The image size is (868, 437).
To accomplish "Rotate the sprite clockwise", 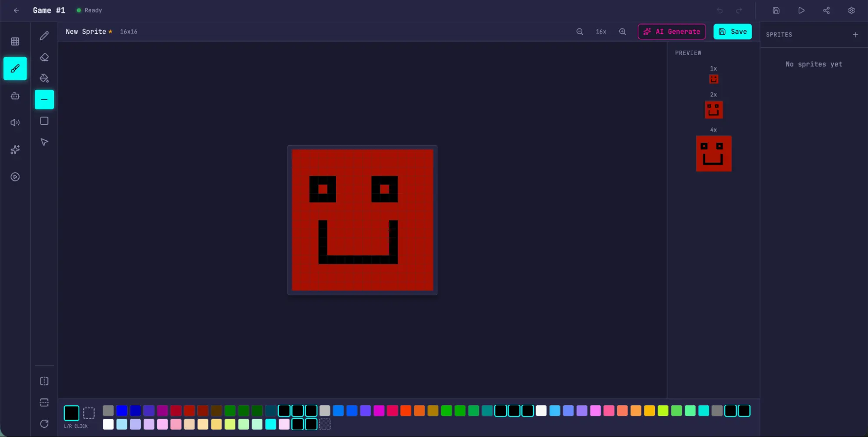I will [44, 424].
